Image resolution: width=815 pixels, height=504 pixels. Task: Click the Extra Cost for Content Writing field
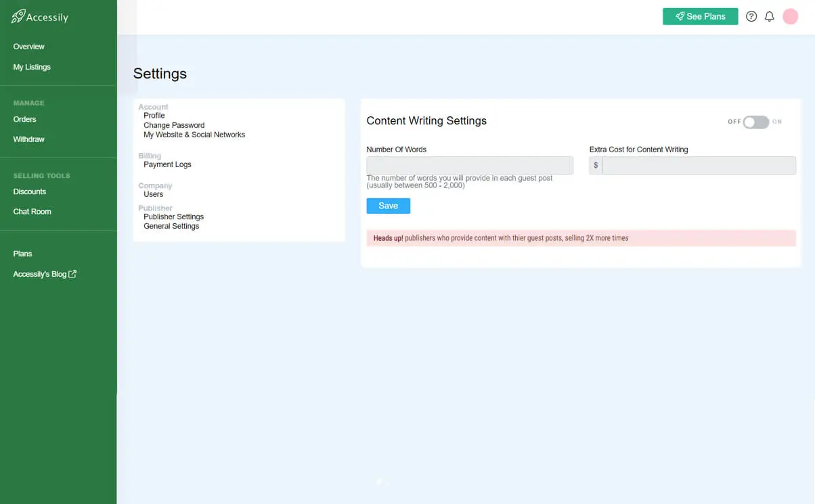pos(699,165)
